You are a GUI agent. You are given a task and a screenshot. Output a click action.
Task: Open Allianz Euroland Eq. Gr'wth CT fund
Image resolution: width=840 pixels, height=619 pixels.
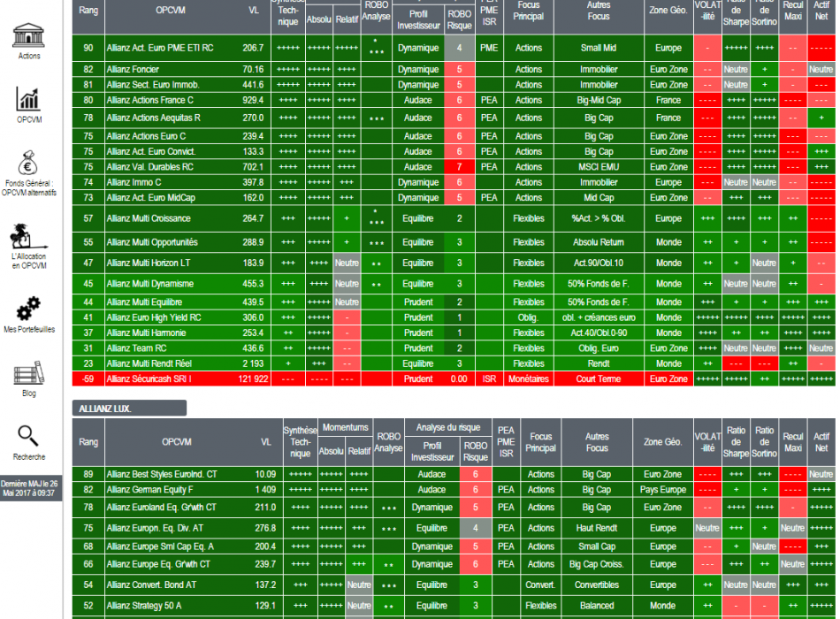tap(161, 508)
